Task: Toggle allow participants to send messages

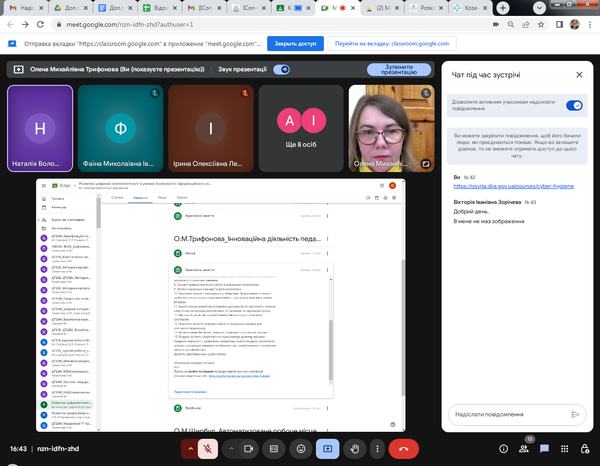Action: coord(574,105)
